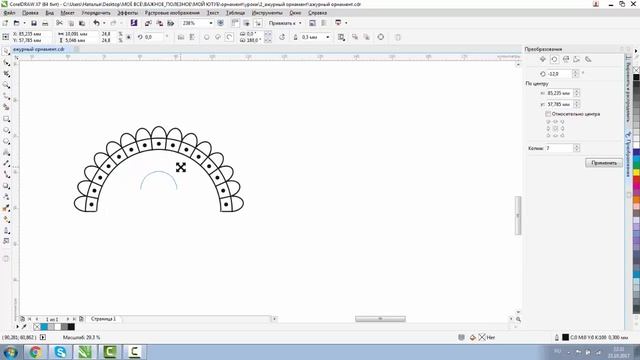The width and height of the screenshot is (640, 360).
Task: Click the change direction icon in property bar
Action: 282,37
